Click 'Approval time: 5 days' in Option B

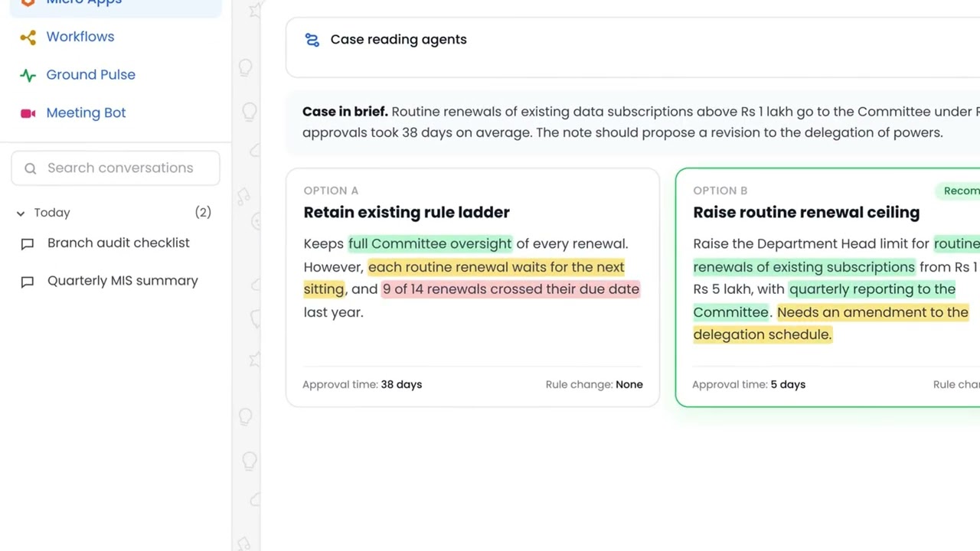749,385
